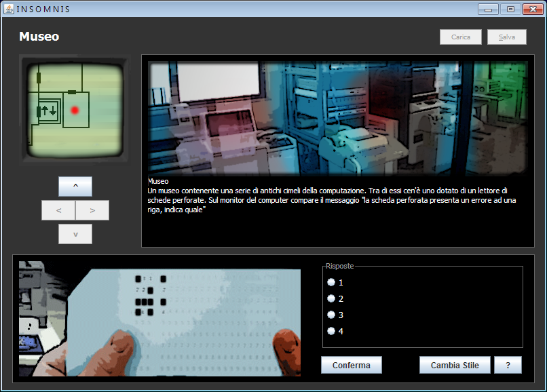Click the Java icon in title bar
This screenshot has height=392, width=547.
[9, 9]
